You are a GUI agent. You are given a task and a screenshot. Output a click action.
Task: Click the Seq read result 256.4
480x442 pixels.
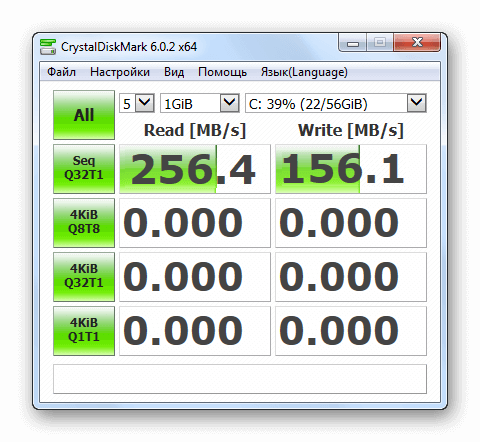[195, 169]
